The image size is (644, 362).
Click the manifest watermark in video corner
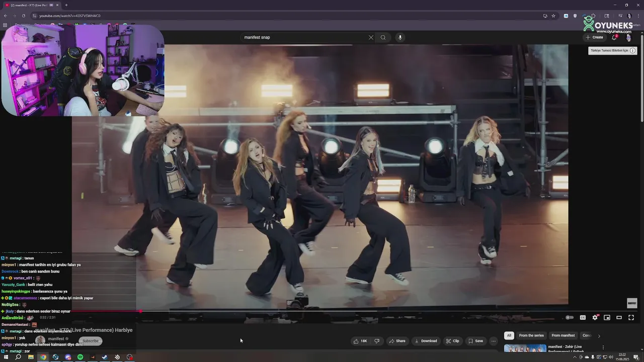tap(632, 303)
